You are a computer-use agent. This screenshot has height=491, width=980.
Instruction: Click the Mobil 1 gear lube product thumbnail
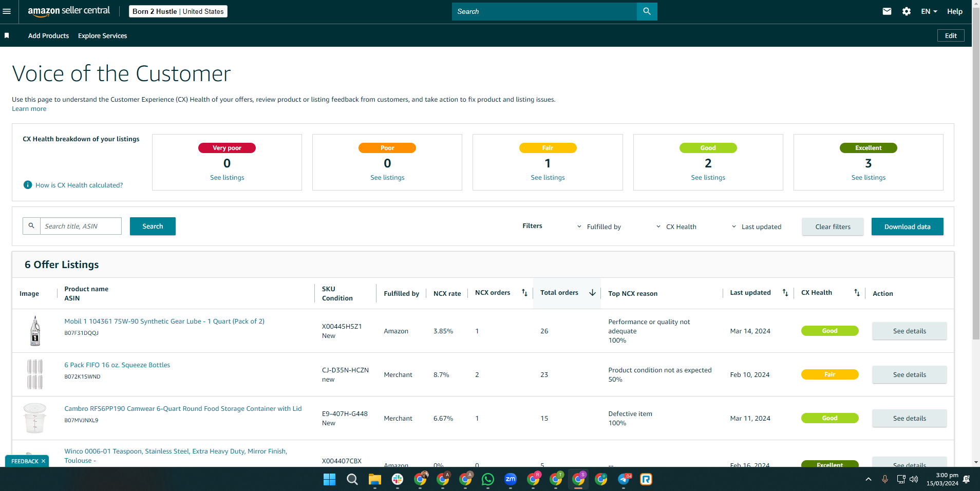coord(35,331)
